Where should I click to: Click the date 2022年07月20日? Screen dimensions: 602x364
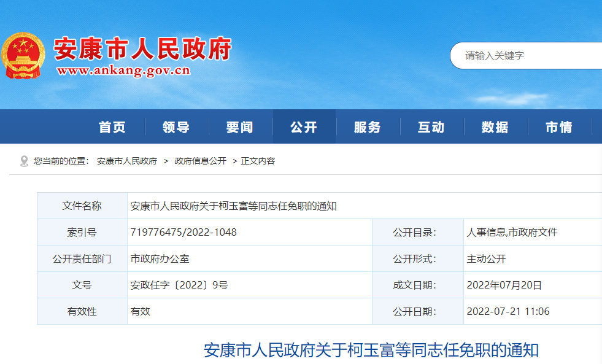coord(504,285)
